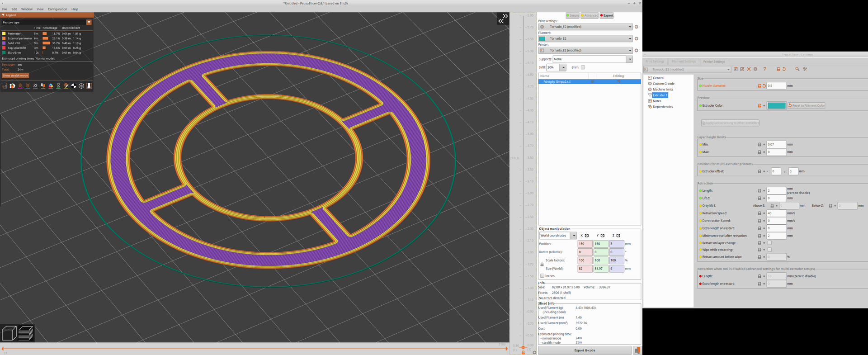Enable the Brim checkbox

coord(583,67)
